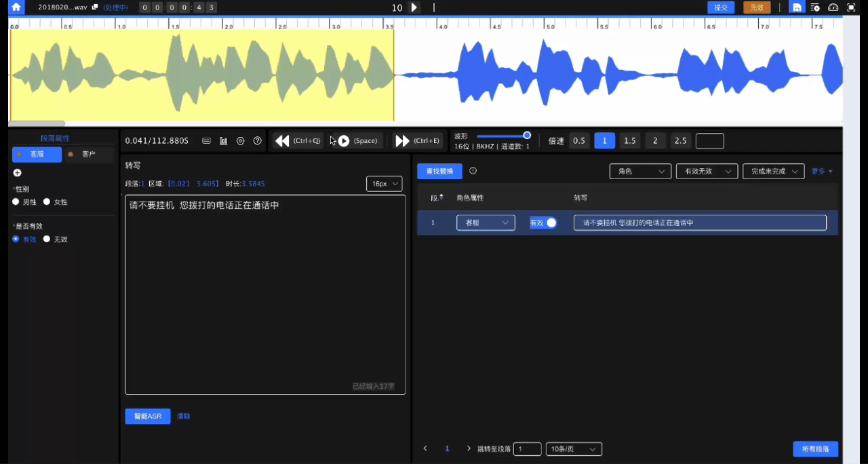Viewport: 868px width, 464px height.
Task: Click the plus icon to add attribute
Action: coord(18,173)
